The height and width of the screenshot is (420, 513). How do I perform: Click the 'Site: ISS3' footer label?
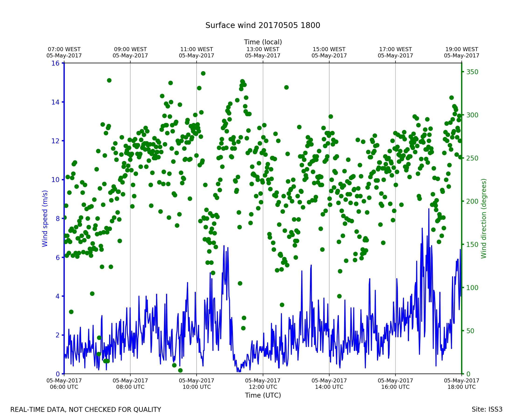pos(487,409)
